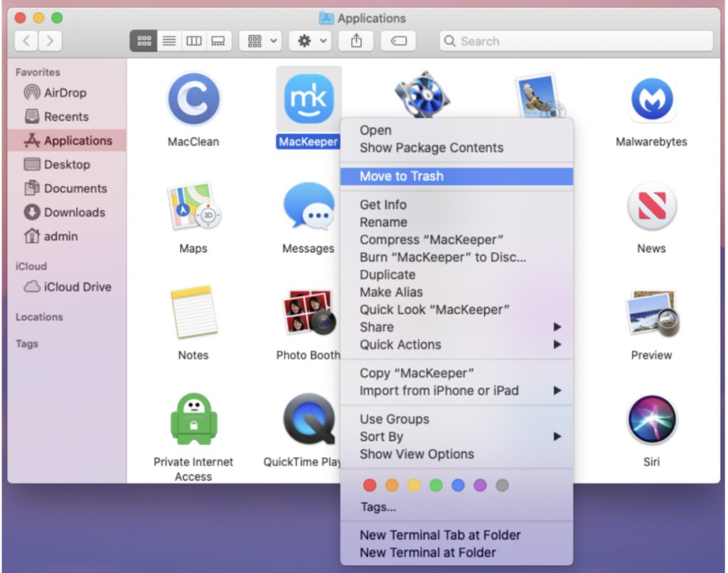Choose Copy "MacKeeper"
Viewport: 728px width, 573px height.
(x=457, y=373)
